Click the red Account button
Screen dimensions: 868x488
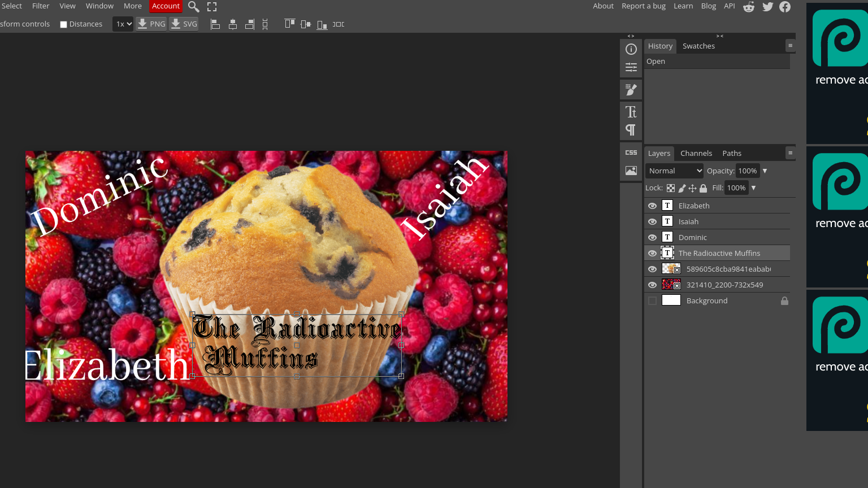(x=166, y=6)
